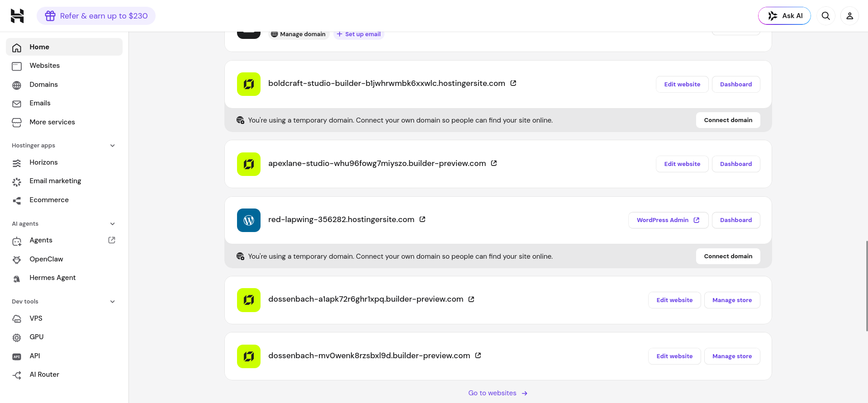Edit website for boldcraft-studio-builder

point(682,84)
